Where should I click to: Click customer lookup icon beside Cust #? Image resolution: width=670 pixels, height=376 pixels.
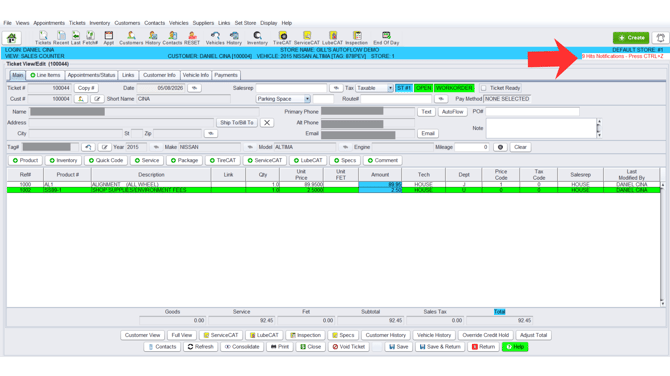(x=81, y=99)
